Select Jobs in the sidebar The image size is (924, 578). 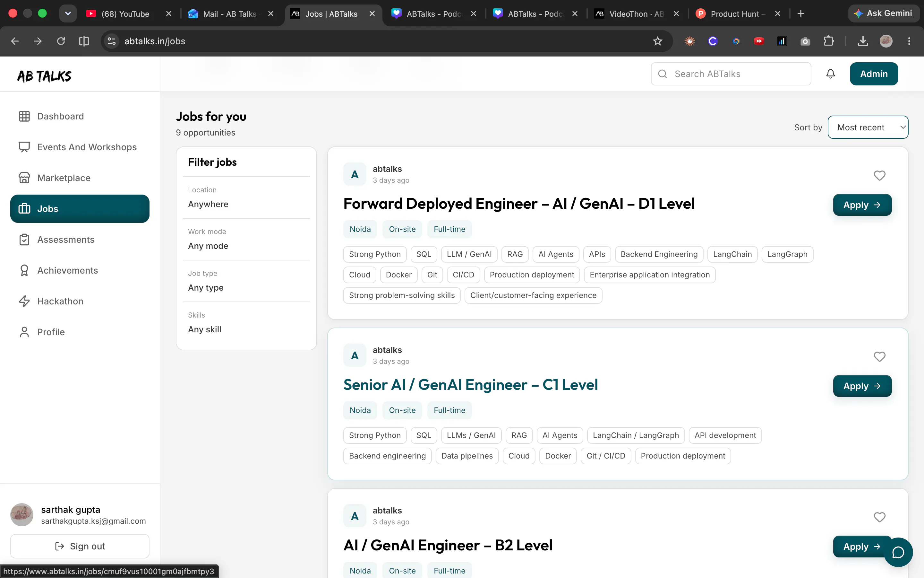pyautogui.click(x=80, y=209)
